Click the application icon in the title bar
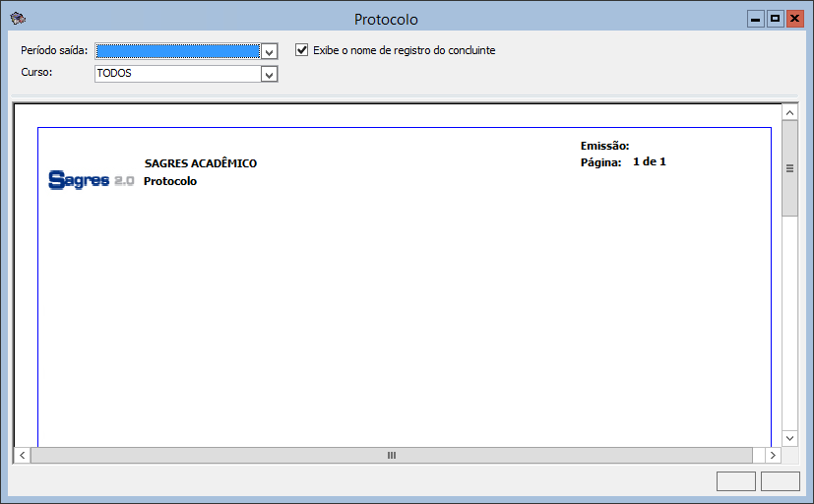The width and height of the screenshot is (814, 504). click(17, 19)
